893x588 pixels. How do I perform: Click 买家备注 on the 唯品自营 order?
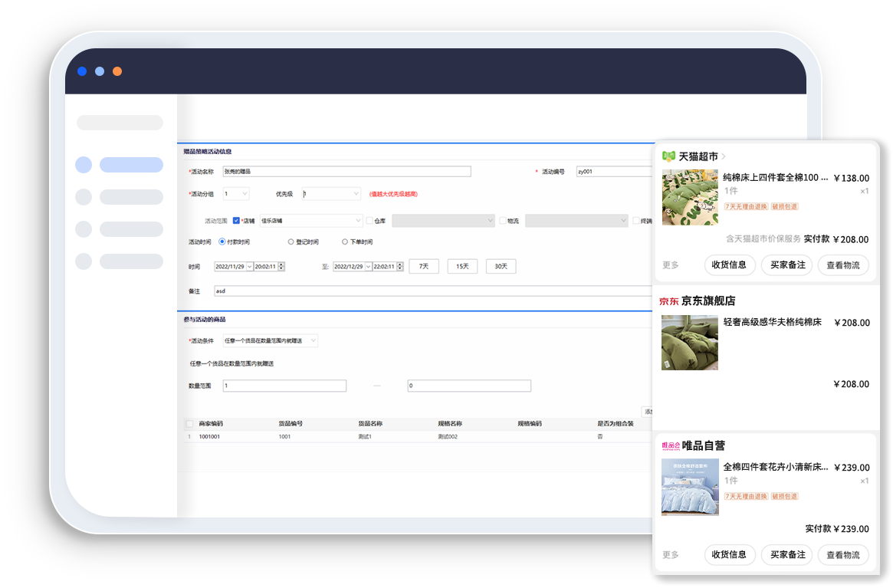click(787, 554)
